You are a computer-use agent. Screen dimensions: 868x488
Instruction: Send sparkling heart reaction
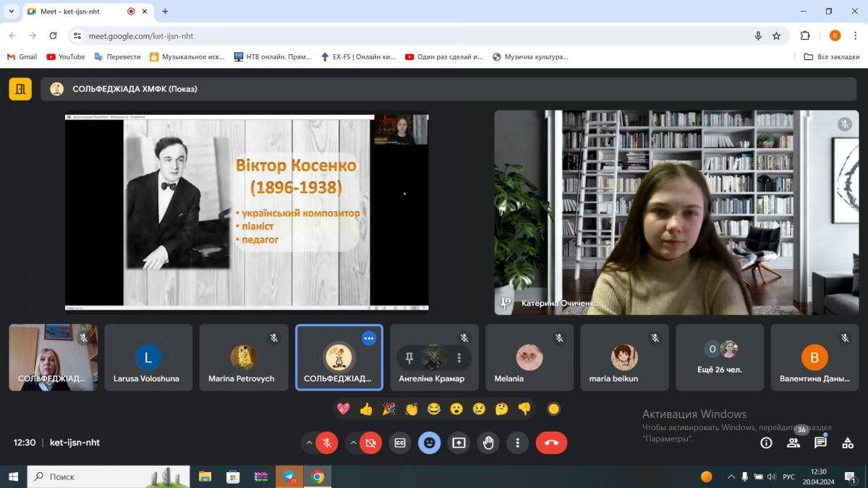point(344,408)
